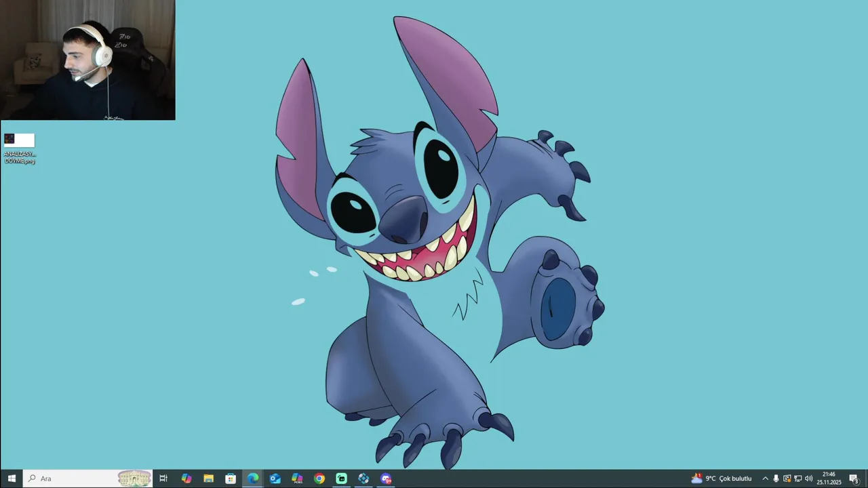The height and width of the screenshot is (488, 868).
Task: Open Discord with the 9+ badge
Action: pyautogui.click(x=386, y=479)
